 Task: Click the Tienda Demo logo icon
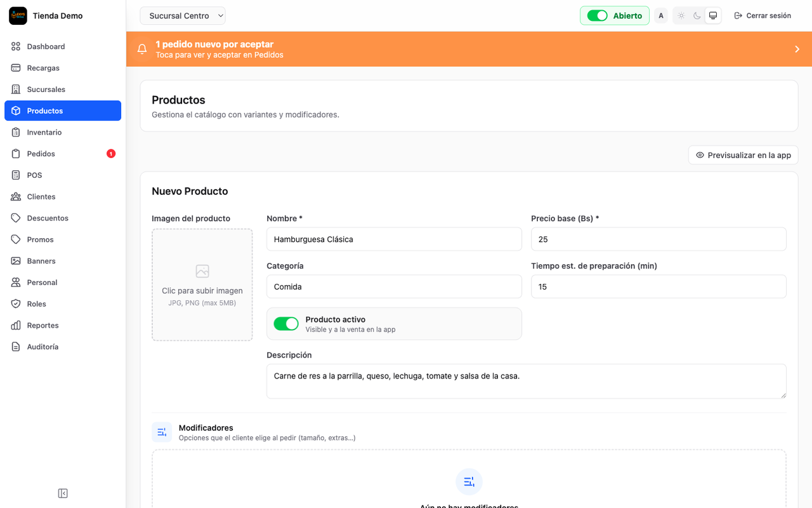click(x=18, y=16)
